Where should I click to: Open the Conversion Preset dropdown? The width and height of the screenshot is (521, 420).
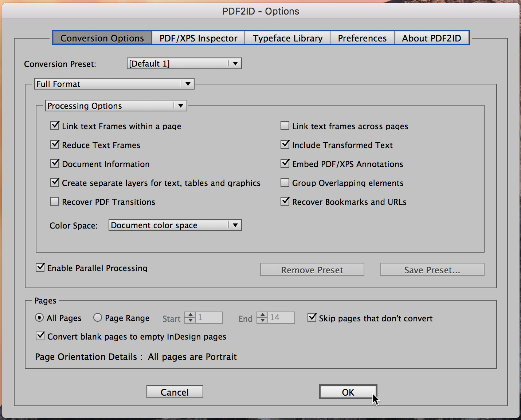point(184,64)
